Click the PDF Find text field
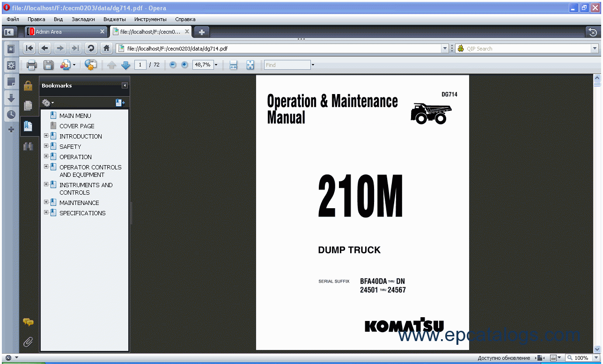The width and height of the screenshot is (603, 364). tap(287, 65)
